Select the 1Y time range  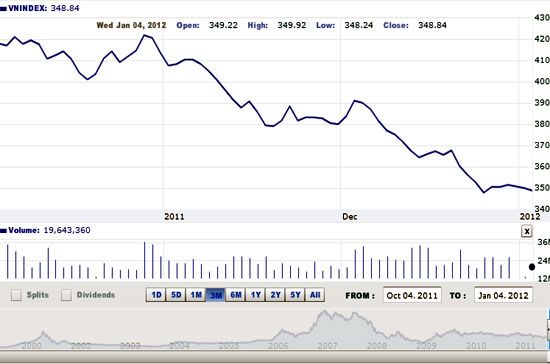click(256, 295)
